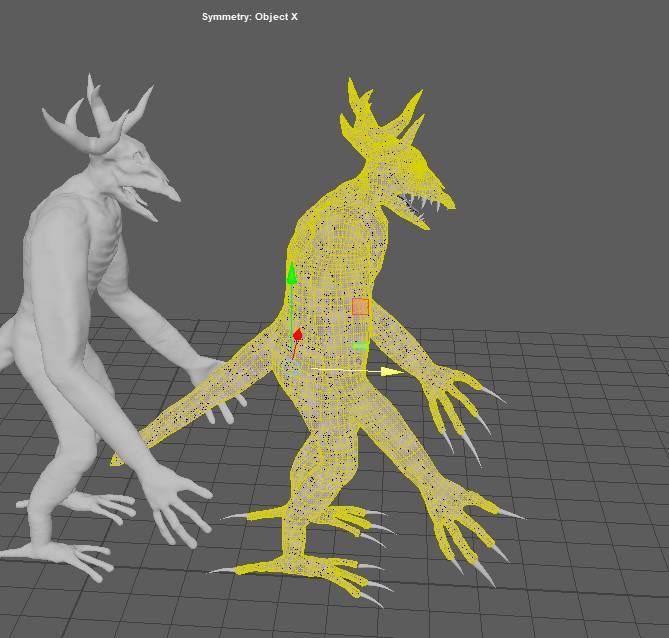The height and width of the screenshot is (638, 669).
Task: Click the red X-axis arrow cone
Action: [297, 335]
